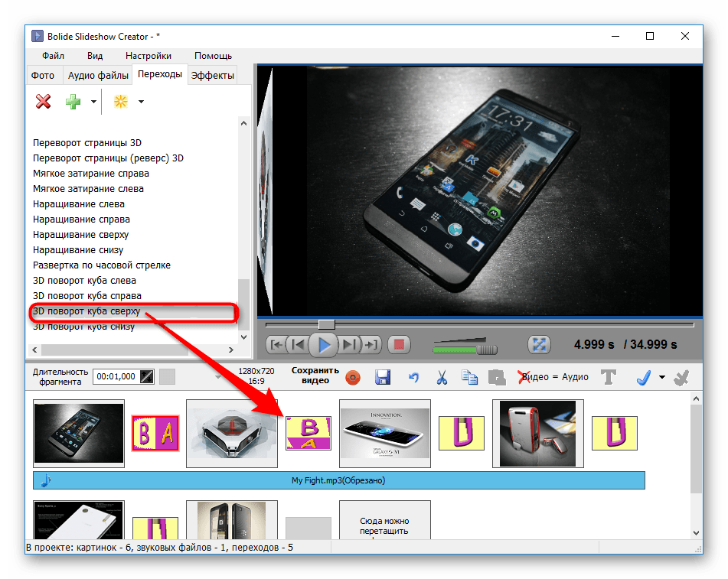Click the icon beside the duration field
This screenshot has width=728, height=579.
(x=147, y=377)
